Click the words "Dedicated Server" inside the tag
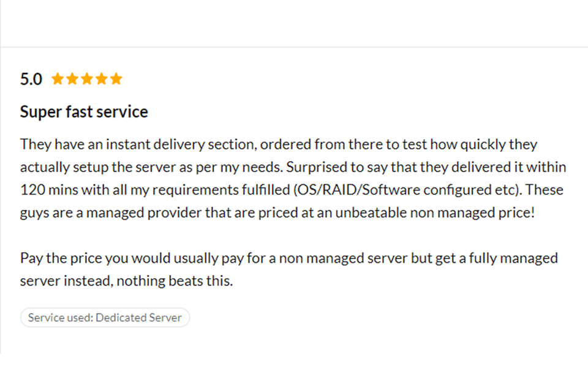588x392 pixels. click(139, 317)
